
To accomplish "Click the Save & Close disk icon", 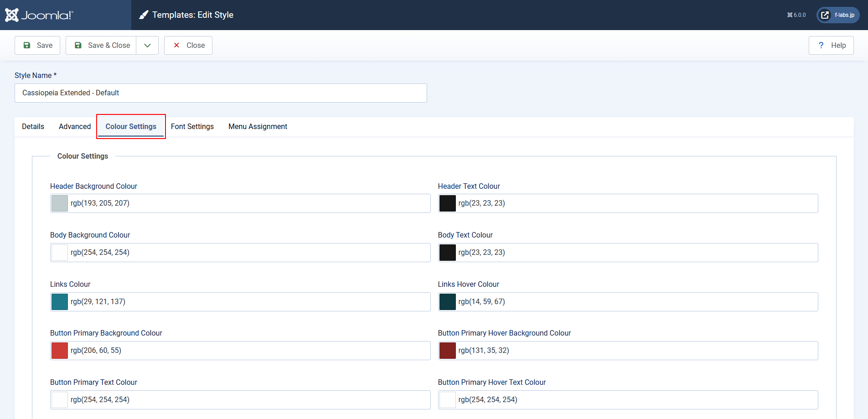I will (78, 45).
